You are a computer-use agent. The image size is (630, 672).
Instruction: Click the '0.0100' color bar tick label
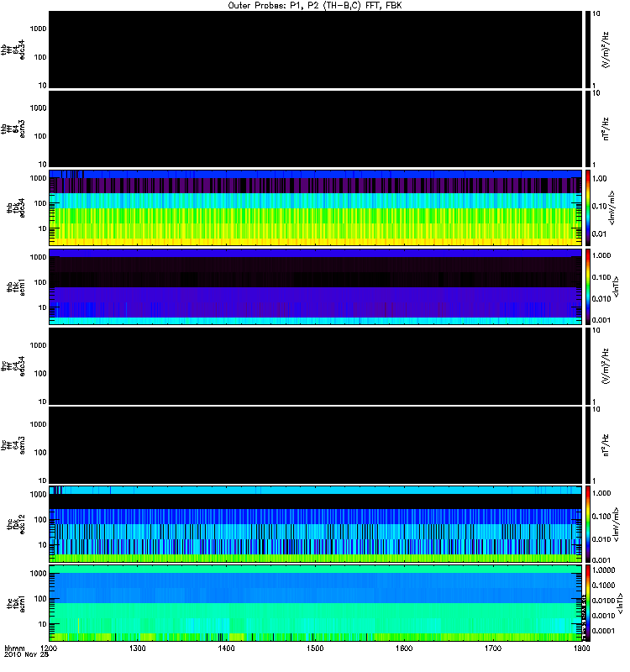pos(604,601)
